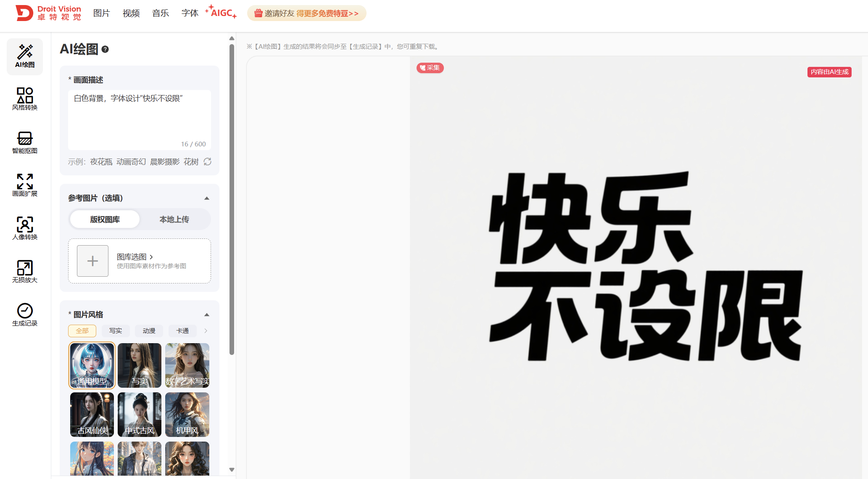This screenshot has width=868, height=479.
Task: Use the 夜花瓶 example prompt
Action: (x=101, y=162)
